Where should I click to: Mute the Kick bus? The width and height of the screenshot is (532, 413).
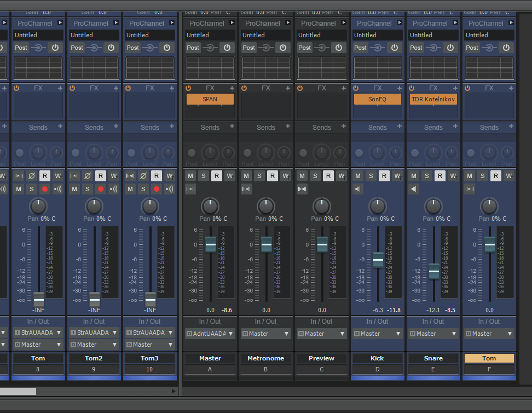click(358, 176)
